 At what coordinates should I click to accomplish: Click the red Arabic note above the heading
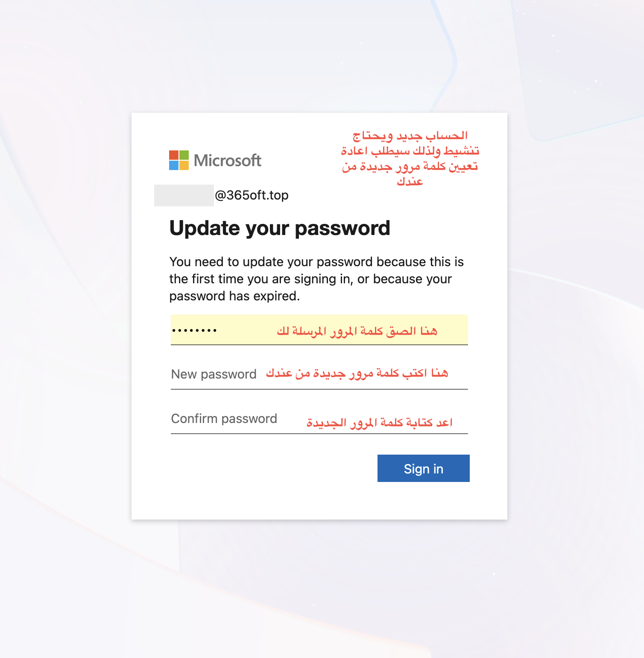coord(410,158)
